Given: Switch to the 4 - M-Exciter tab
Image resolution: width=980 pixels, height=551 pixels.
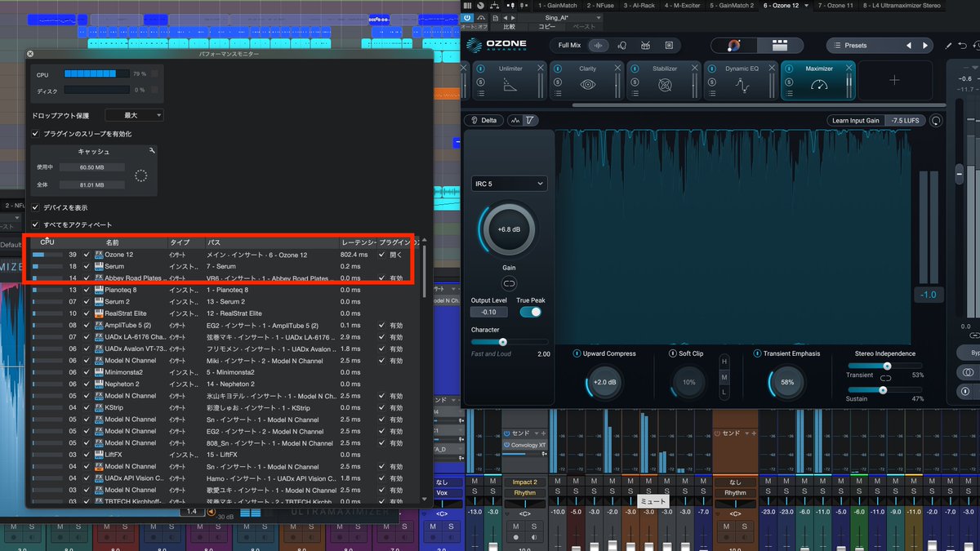Looking at the screenshot, I should [682, 5].
